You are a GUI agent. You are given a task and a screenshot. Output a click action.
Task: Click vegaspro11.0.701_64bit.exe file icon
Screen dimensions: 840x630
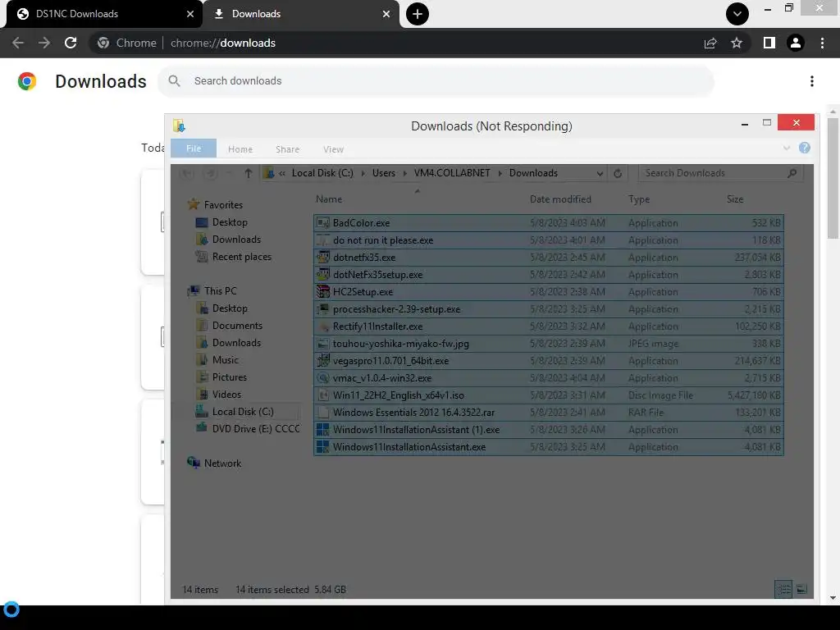(x=322, y=361)
